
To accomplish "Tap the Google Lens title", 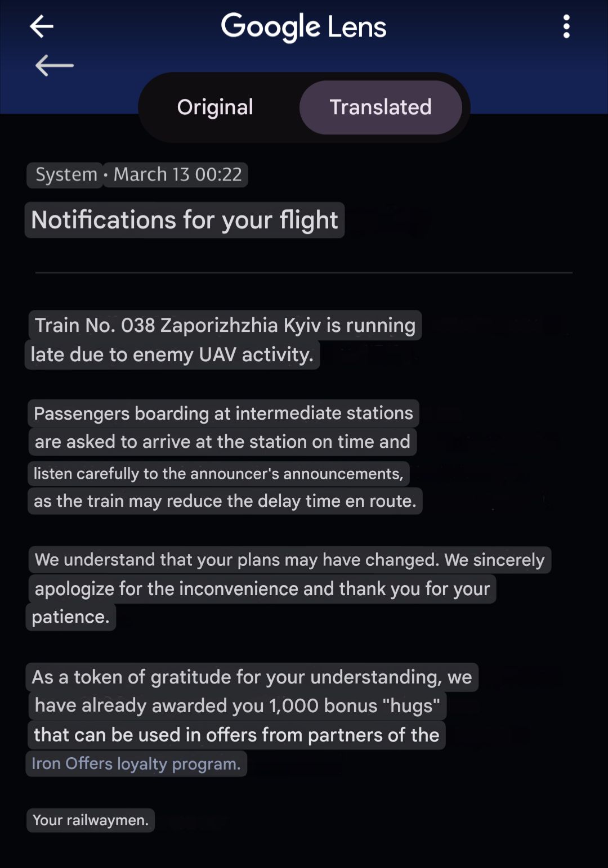I will [303, 26].
